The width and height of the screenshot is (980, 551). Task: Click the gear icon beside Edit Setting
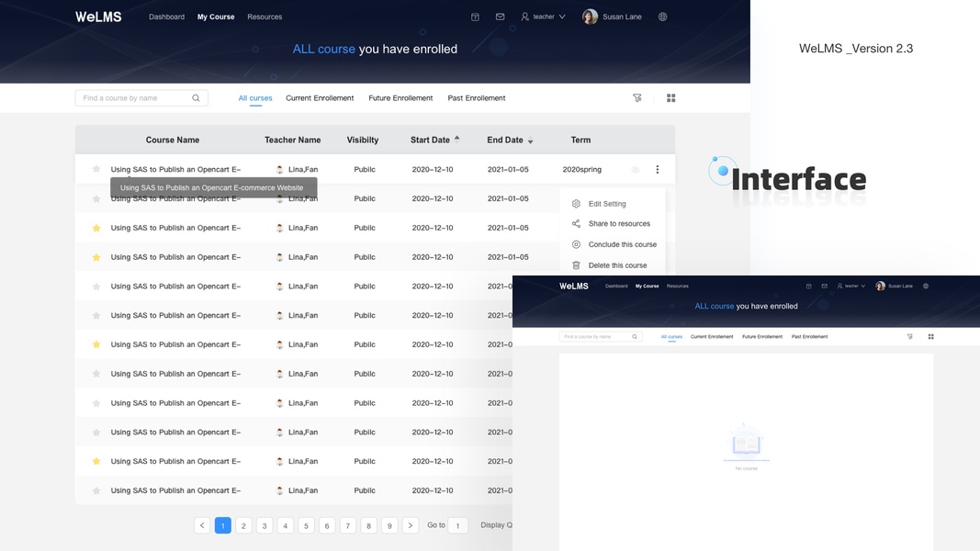coord(576,204)
